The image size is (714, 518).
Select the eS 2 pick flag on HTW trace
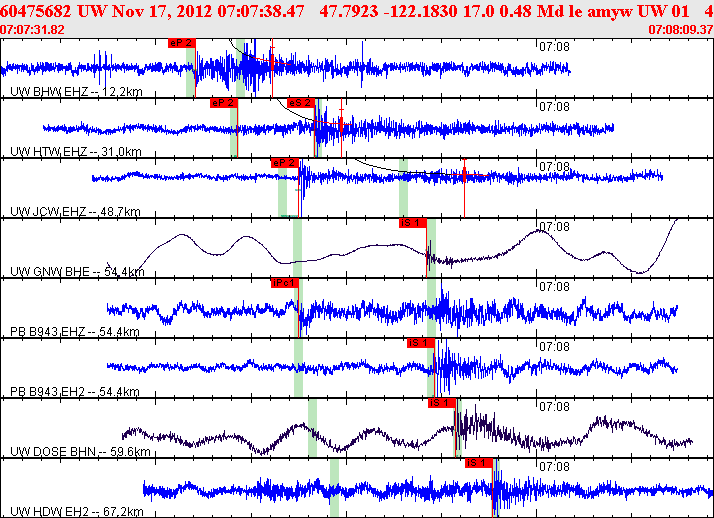point(301,103)
